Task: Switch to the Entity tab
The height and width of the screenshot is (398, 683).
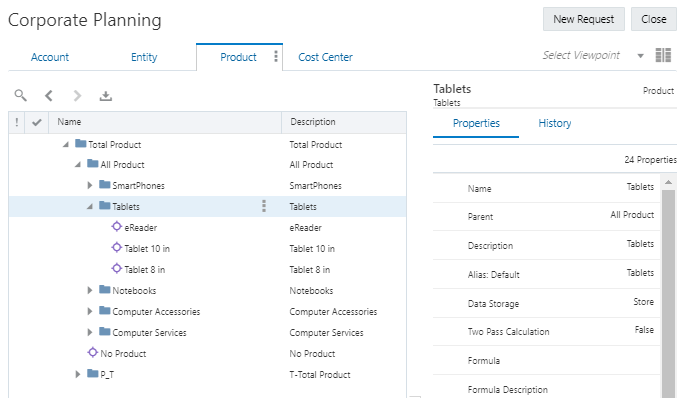Action: point(144,57)
